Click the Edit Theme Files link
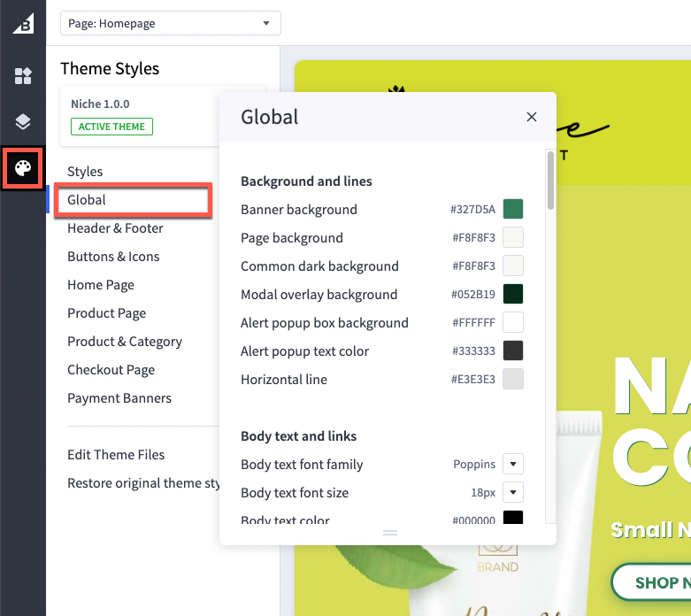Image resolution: width=691 pixels, height=616 pixels. point(116,455)
